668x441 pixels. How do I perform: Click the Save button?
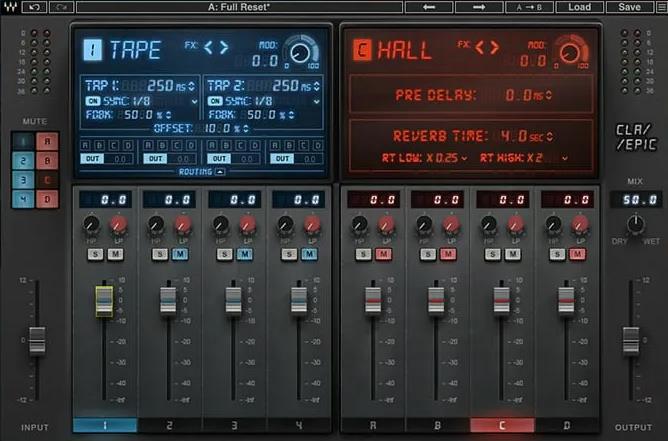[629, 7]
